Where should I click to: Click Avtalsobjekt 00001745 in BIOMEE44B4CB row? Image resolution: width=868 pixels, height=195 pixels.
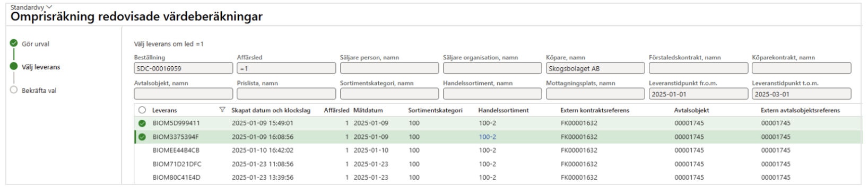click(x=689, y=150)
